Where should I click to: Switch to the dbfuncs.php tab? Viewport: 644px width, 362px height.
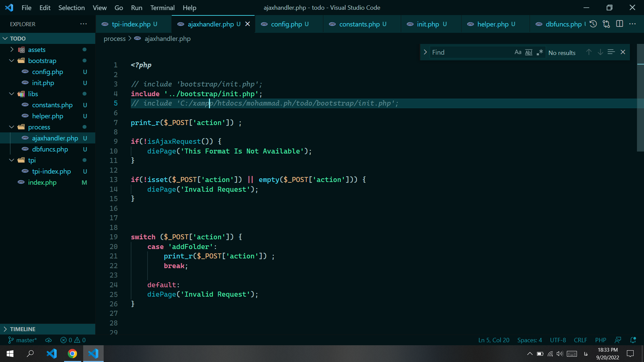[559, 24]
